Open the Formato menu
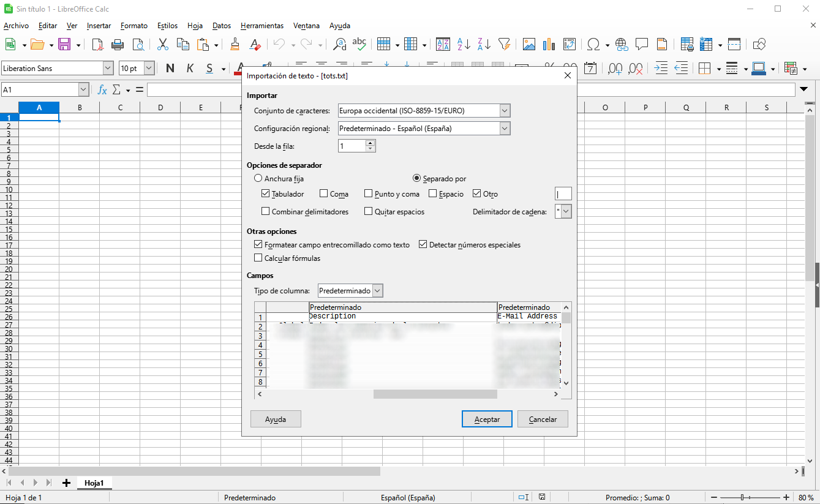 tap(134, 26)
